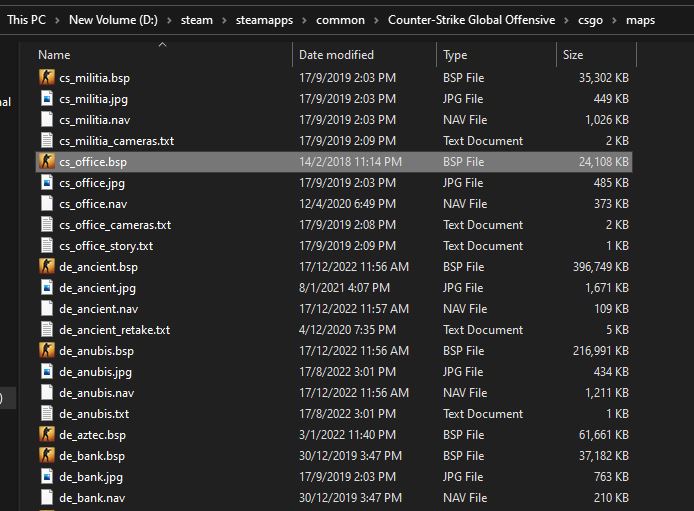694x511 pixels.
Task: Select file name de_ancient_retake.txt
Action: (x=115, y=330)
